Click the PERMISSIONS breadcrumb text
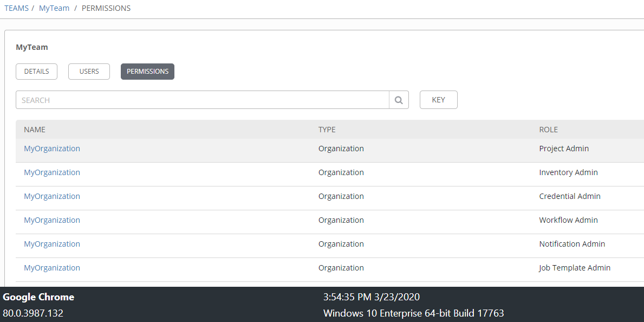 [x=106, y=8]
